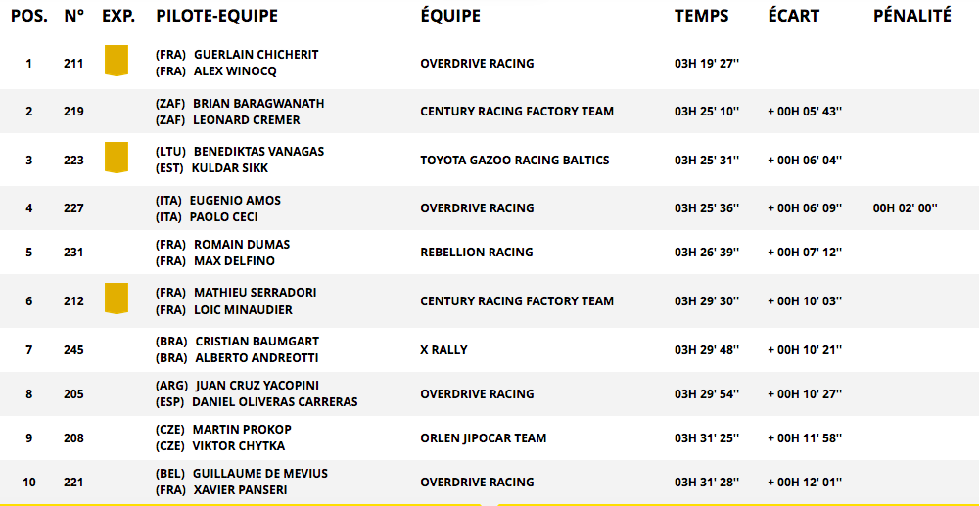Click the yellow EXP. badge beside Benediktas Vanagas
The width and height of the screenshot is (980, 506).
pyautogui.click(x=116, y=158)
